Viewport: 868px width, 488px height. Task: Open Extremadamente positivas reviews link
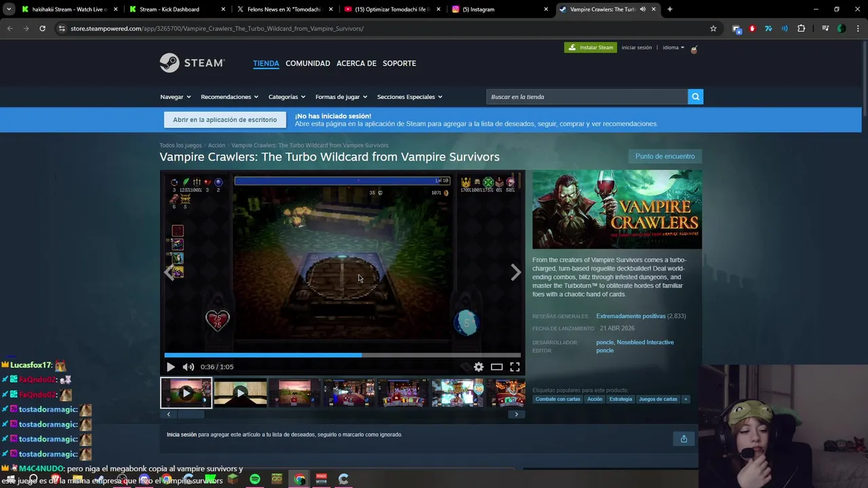click(631, 317)
